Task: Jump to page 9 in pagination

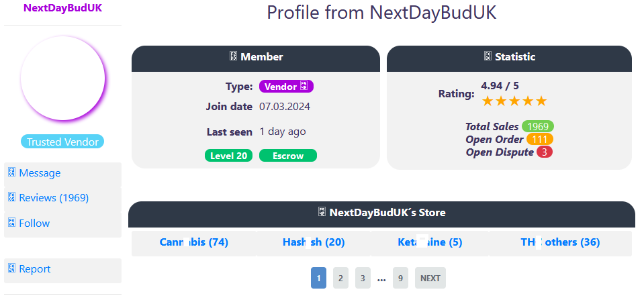Action: (x=400, y=278)
